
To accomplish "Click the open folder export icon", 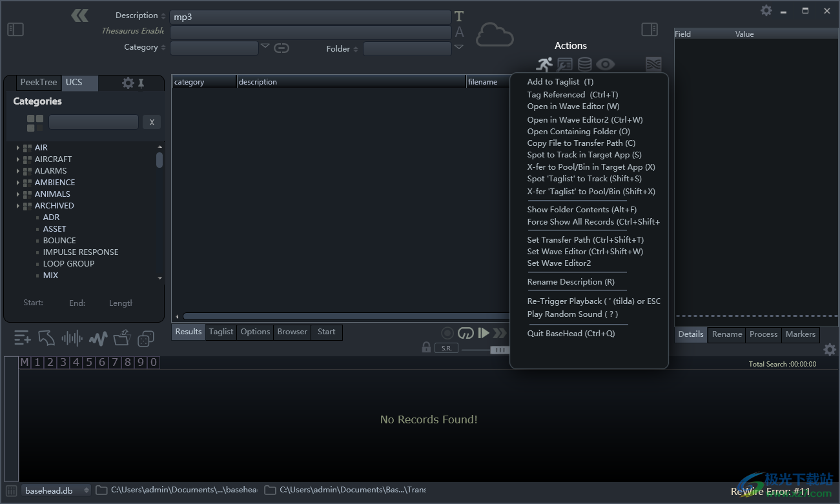I will (122, 338).
